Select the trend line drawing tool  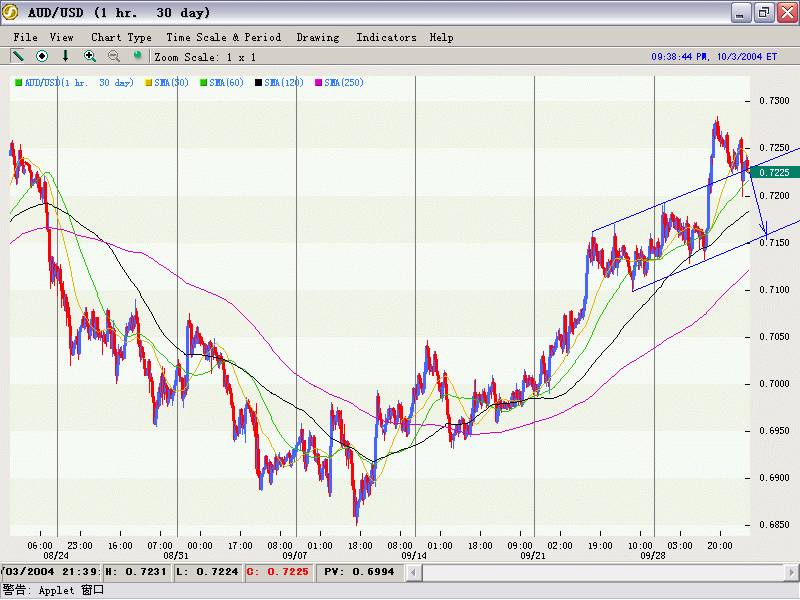[x=18, y=57]
